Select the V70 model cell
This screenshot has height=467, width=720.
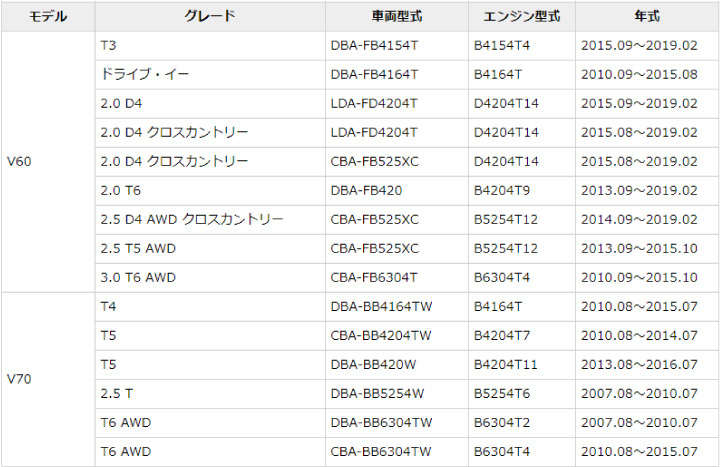coord(20,379)
